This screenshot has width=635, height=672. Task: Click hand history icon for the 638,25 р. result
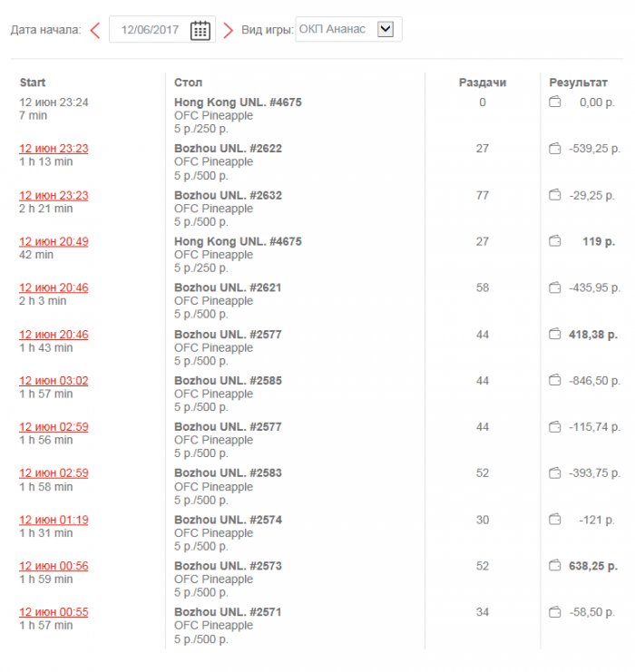[x=555, y=566]
